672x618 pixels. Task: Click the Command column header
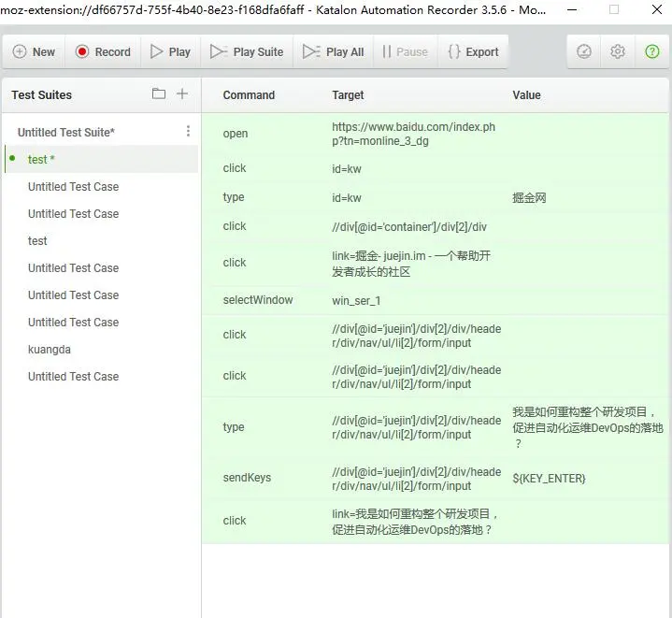249,95
